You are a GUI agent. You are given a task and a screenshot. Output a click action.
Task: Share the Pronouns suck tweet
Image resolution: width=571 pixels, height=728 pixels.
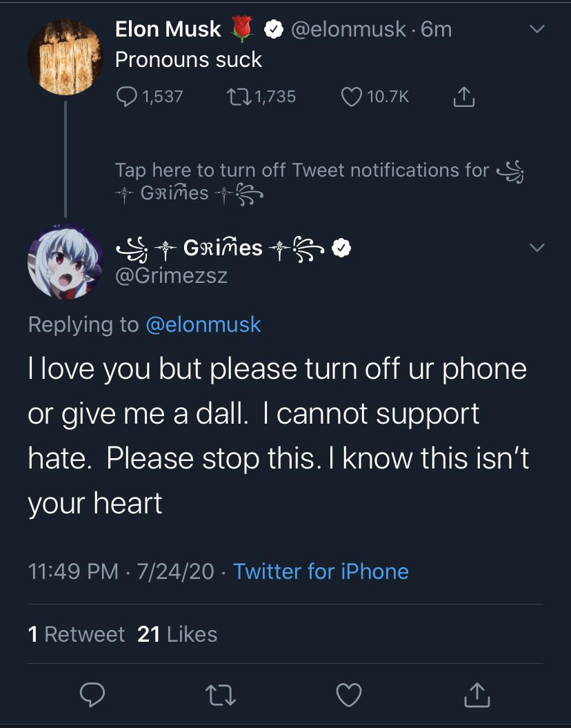(463, 97)
